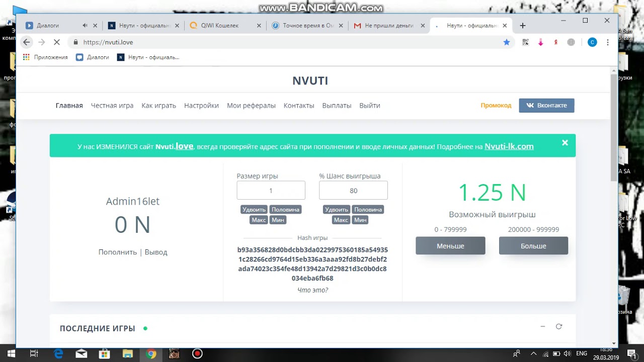Open the Nvuti-lk.com link in the banner
Image resolution: width=644 pixels, height=362 pixels.
509,146
